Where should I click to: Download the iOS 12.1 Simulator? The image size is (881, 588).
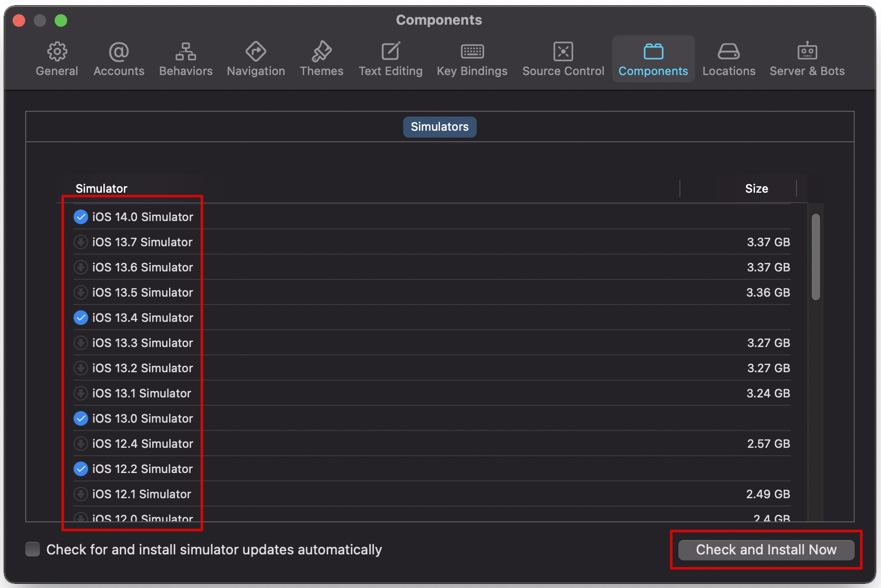pyautogui.click(x=80, y=494)
